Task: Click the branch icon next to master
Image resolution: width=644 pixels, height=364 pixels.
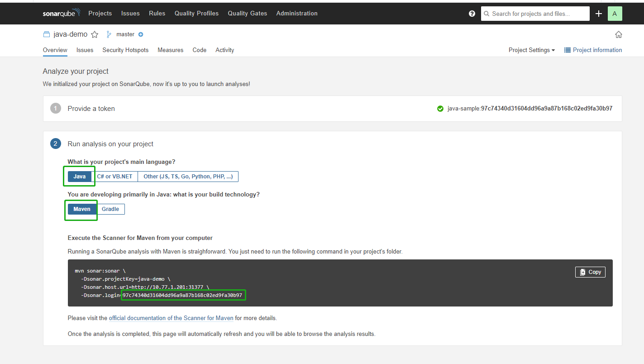Action: click(109, 34)
